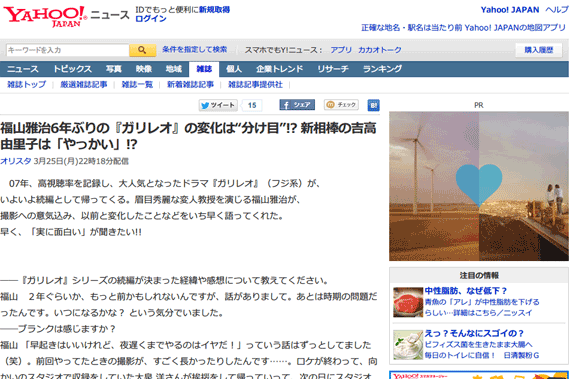Image resolution: width=570 pixels, height=379 pixels.
Task: Switch to the 地域 tab
Action: tap(173, 69)
